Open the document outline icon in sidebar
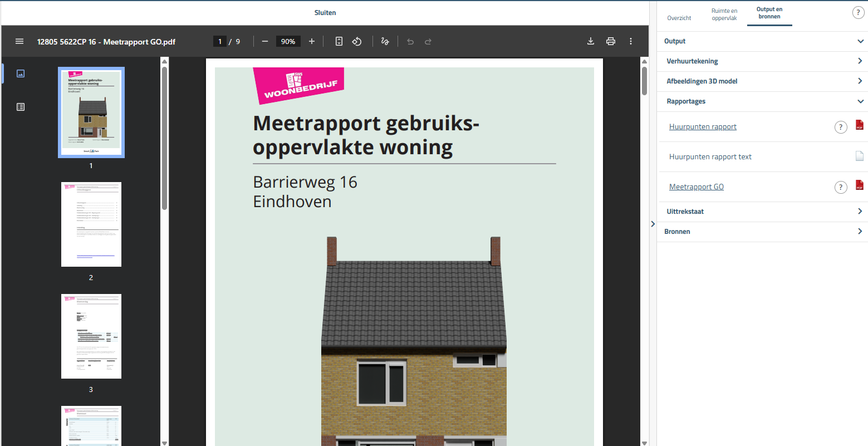This screenshot has width=868, height=446. (x=21, y=106)
